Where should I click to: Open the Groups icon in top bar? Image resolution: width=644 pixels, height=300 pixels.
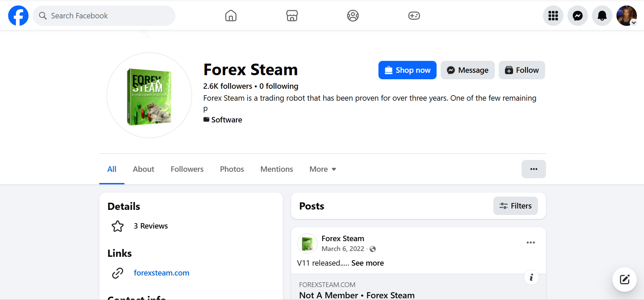point(353,16)
